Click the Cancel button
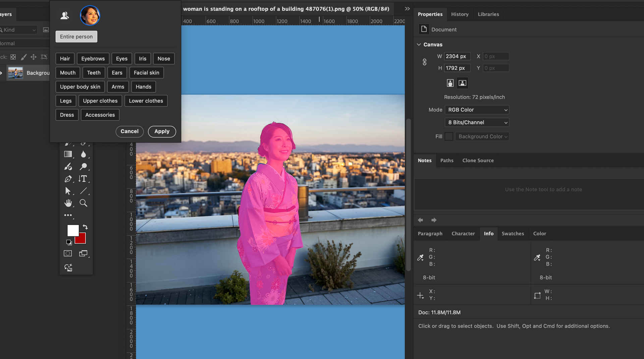 129,131
